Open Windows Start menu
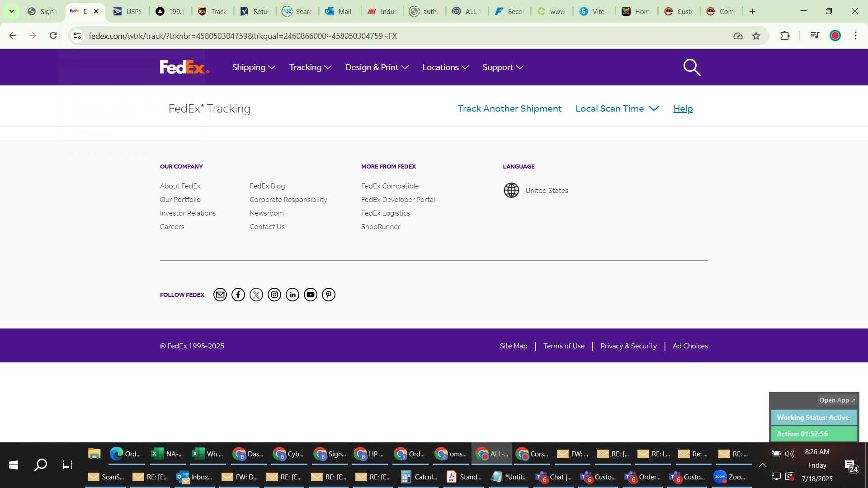This screenshot has height=488, width=868. (x=14, y=465)
